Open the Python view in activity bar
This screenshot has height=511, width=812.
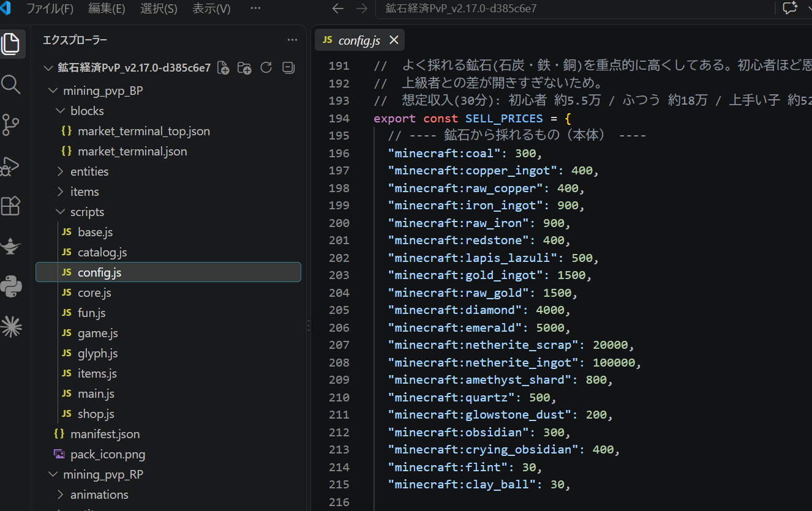(11, 286)
